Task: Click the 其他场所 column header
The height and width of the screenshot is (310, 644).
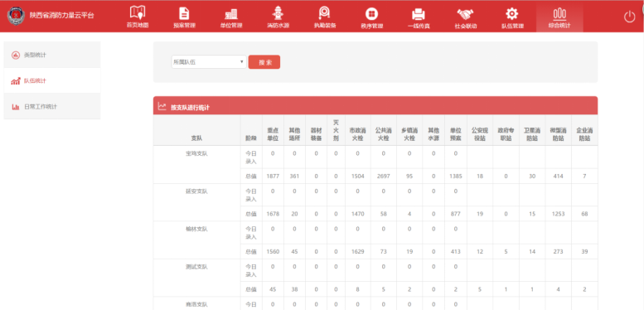Action: coord(294,134)
